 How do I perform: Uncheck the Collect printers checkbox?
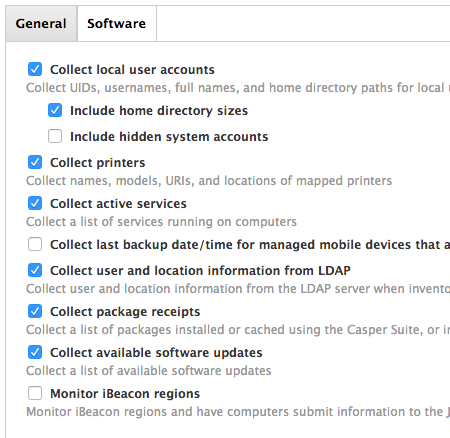coord(35,162)
